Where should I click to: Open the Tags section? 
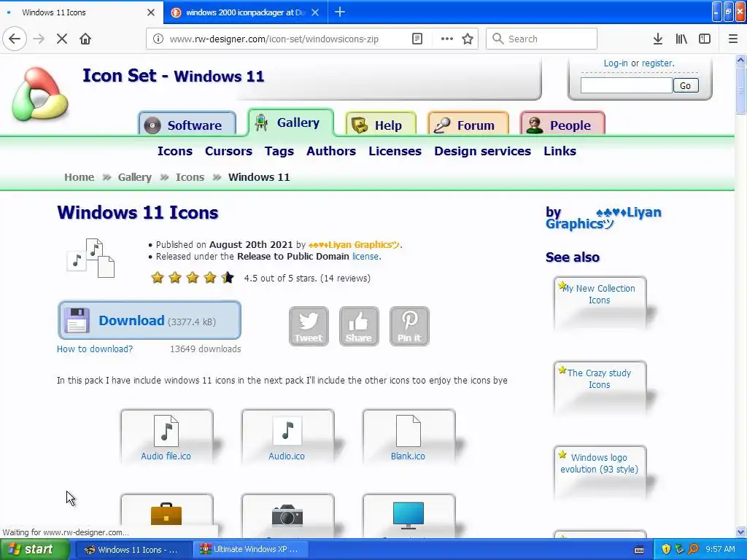click(x=279, y=151)
